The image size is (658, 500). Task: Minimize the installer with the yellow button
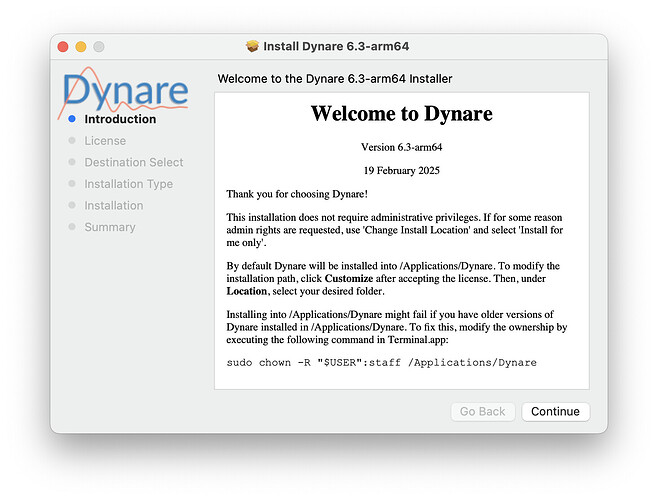81,47
